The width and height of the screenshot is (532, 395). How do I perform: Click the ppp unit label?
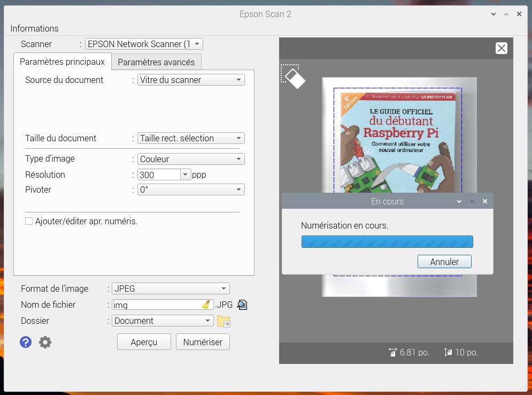click(199, 175)
